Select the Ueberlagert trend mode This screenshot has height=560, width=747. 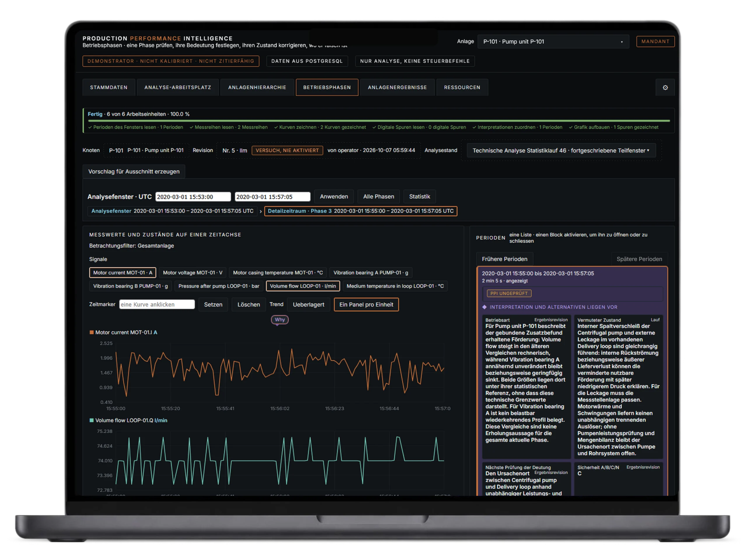(x=308, y=304)
